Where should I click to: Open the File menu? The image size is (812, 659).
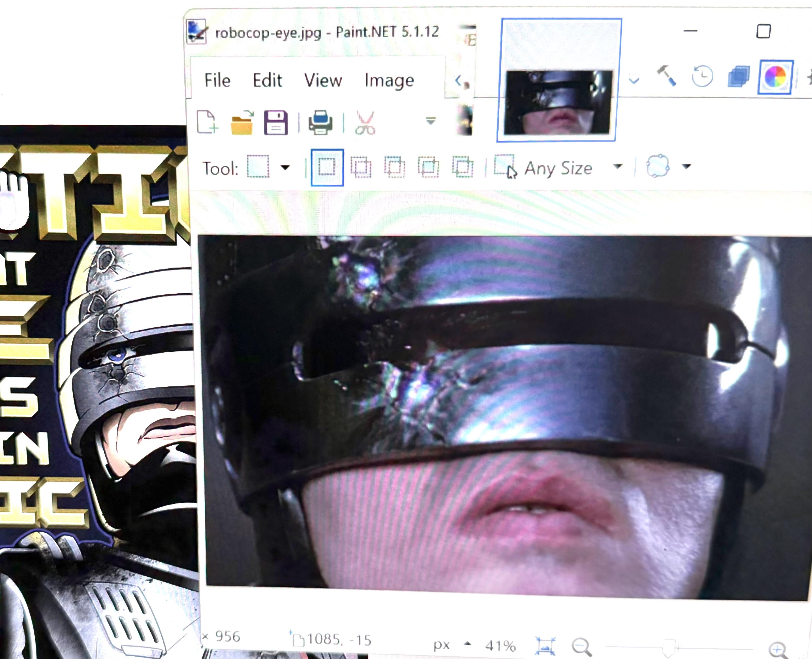(x=217, y=81)
